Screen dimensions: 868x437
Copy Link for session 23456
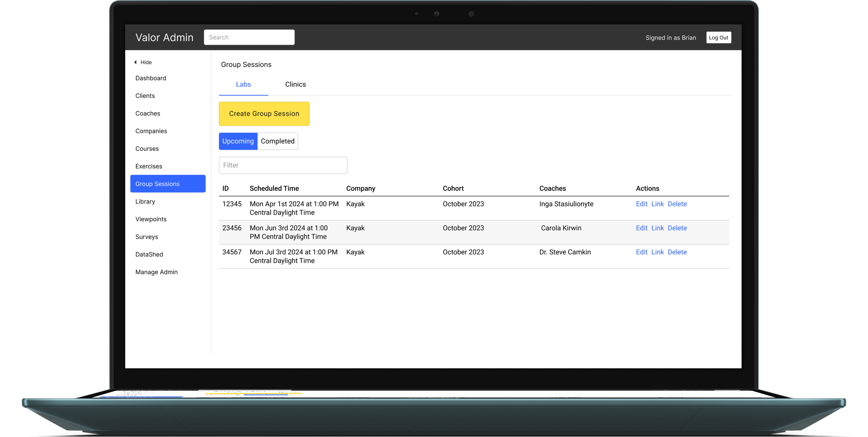pos(657,228)
